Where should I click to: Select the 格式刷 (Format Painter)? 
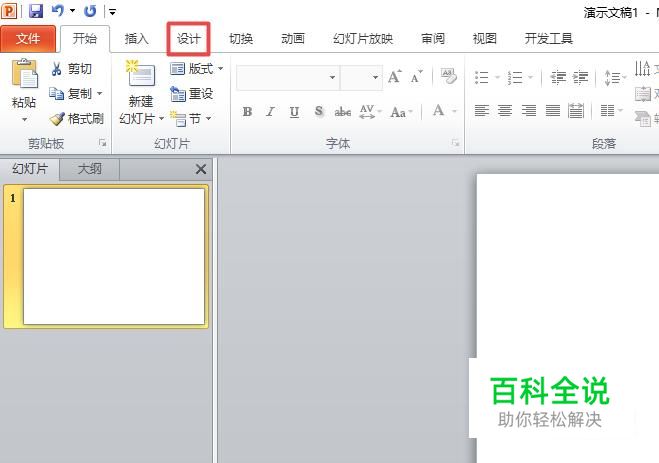pos(76,119)
